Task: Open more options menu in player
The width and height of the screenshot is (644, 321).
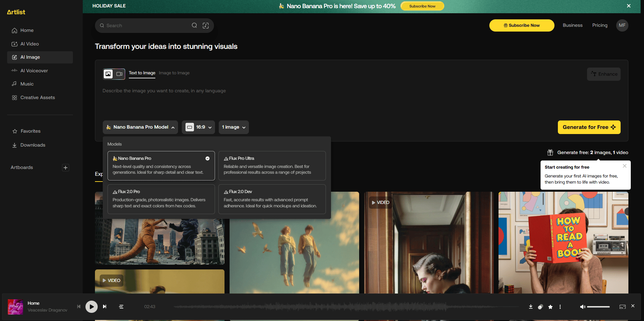Action: 560,307
